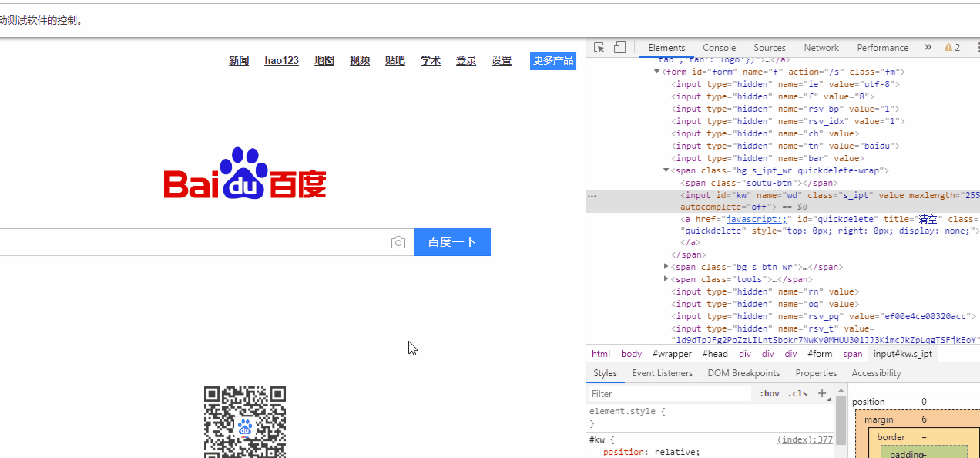Open the Event Listeners tab
Viewport: 980px width, 458px height.
point(663,373)
